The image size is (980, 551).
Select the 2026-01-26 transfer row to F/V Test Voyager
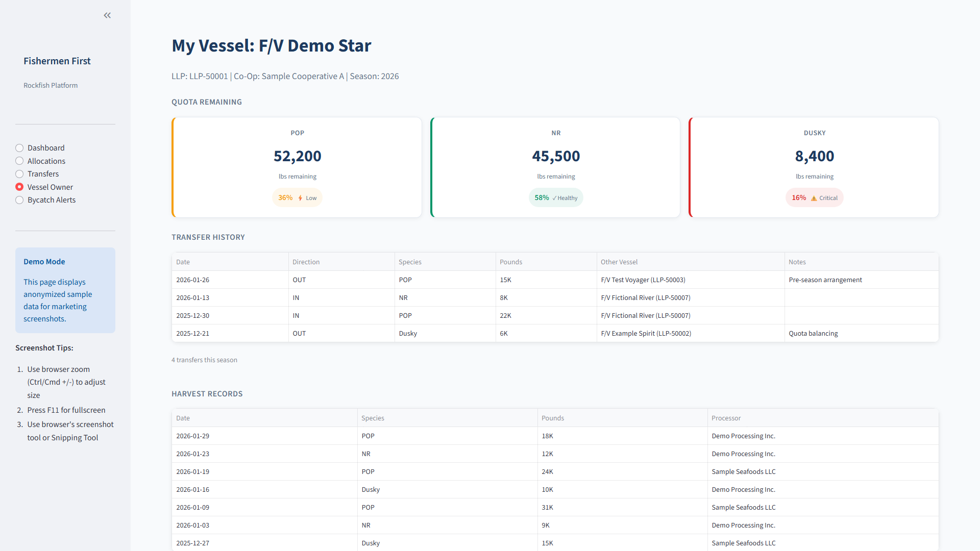point(459,280)
